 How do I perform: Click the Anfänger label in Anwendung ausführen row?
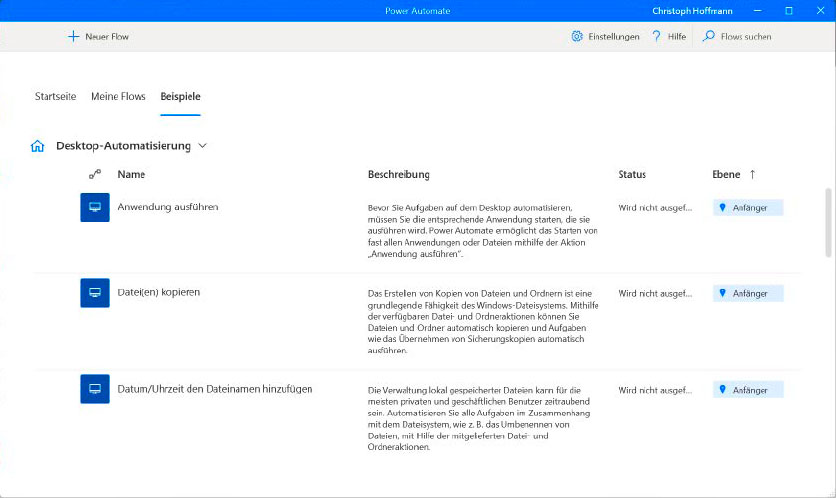[x=750, y=208]
